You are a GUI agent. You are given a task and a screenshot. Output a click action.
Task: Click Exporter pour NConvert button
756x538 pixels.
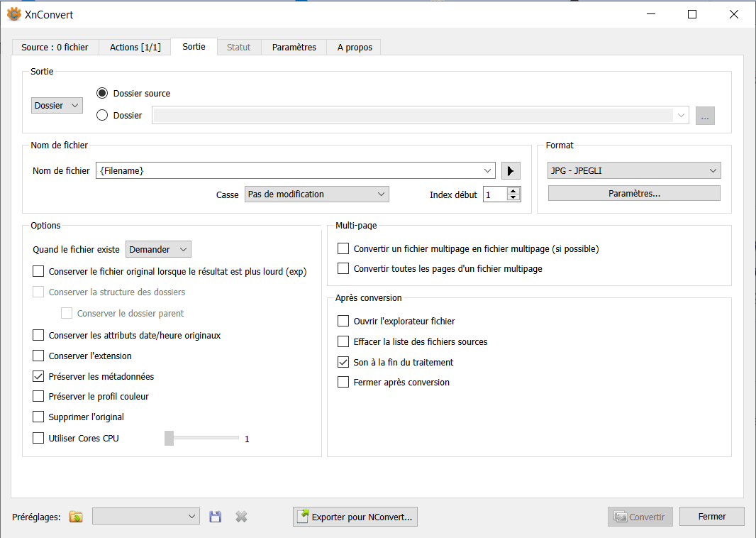click(x=355, y=517)
